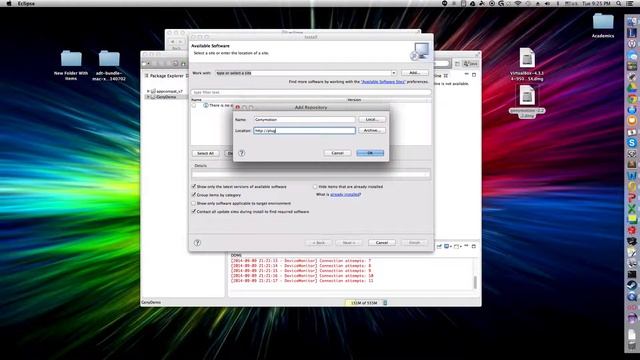Run garbage collector trash icon
The width and height of the screenshot is (640, 360).
point(385,303)
